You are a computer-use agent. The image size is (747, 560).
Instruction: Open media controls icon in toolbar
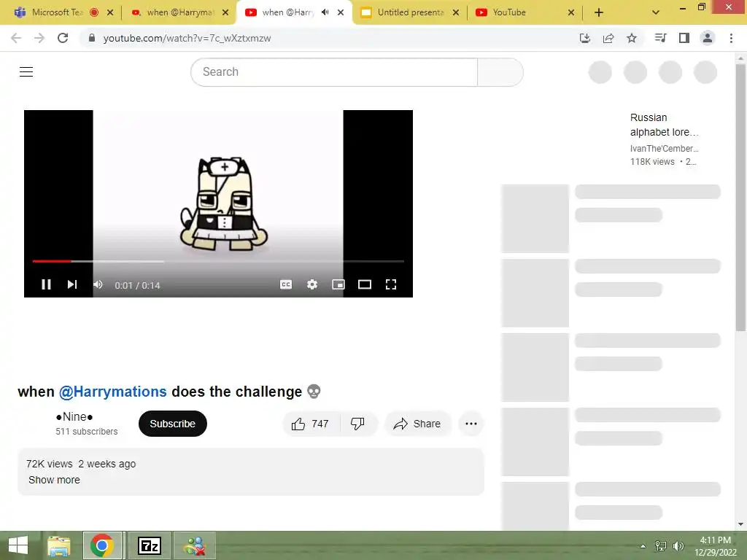click(660, 38)
